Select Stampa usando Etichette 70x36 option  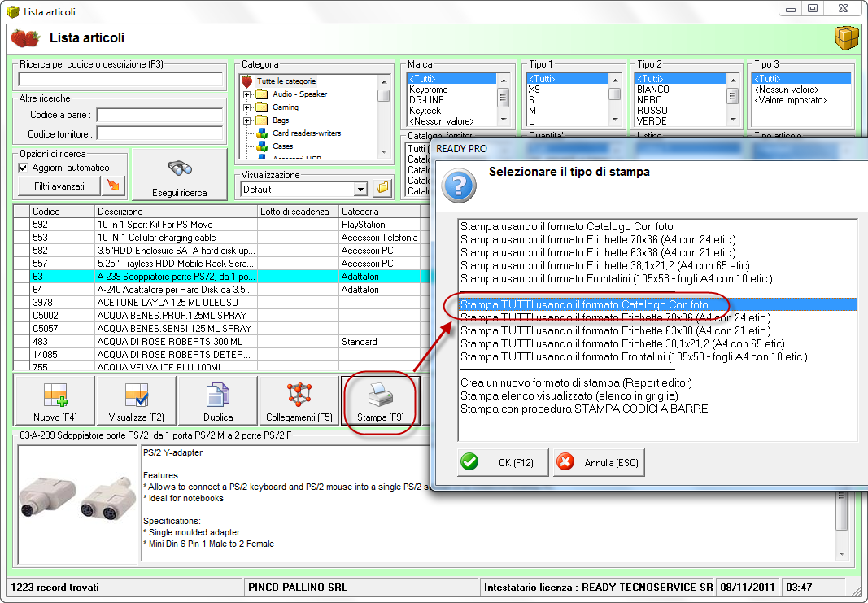(598, 240)
